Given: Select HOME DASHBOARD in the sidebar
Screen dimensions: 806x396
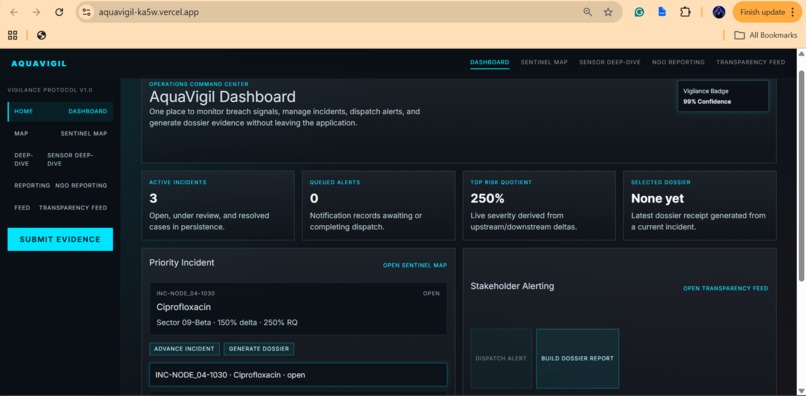Looking at the screenshot, I should click(x=61, y=112).
